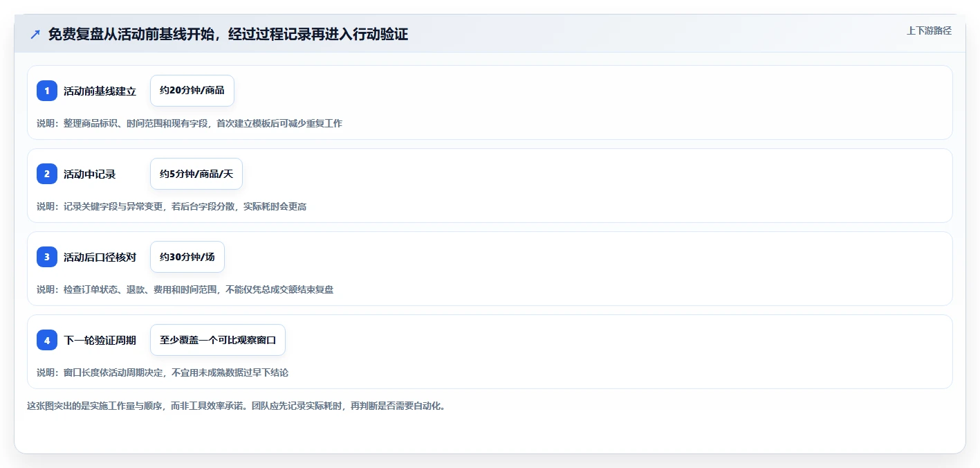This screenshot has height=468, width=980.
Task: Click the 活动前基线建立 step title
Action: pos(100,91)
